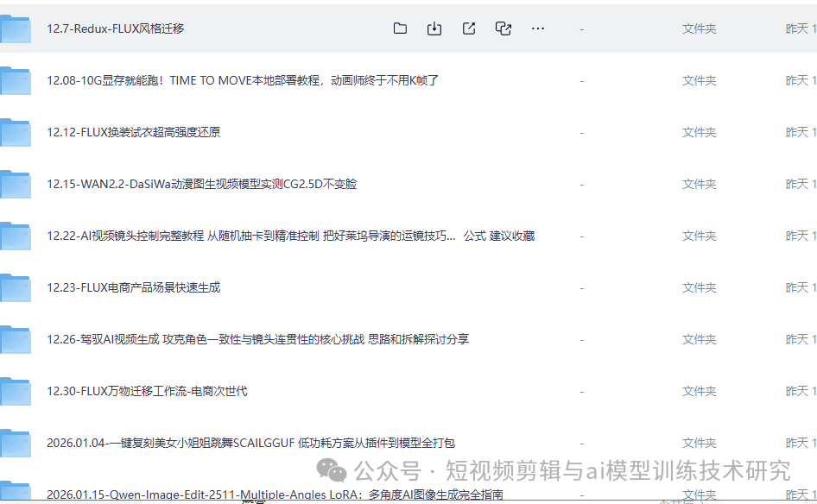Image resolution: width=817 pixels, height=504 pixels.
Task: Open the 12.12-FLUX换装试衣超高强度还原 folder
Action: tap(134, 132)
